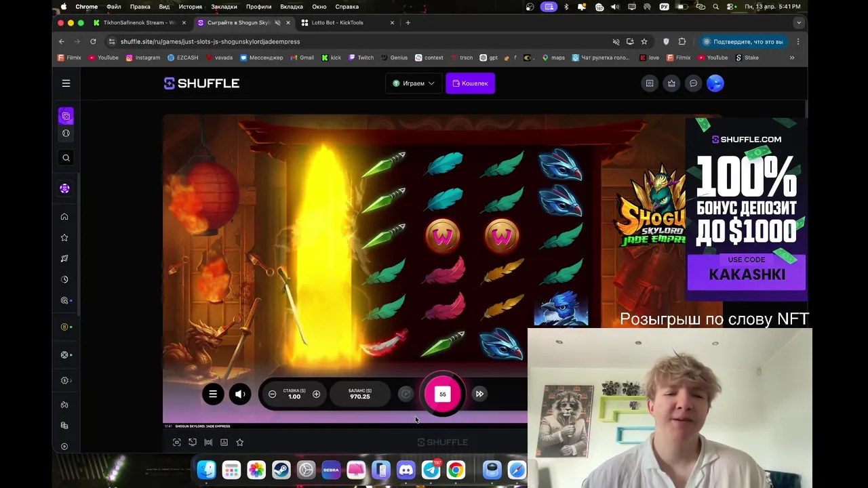Viewport: 868px width, 488px height.
Task: Open a new Chrome tab
Action: [408, 22]
